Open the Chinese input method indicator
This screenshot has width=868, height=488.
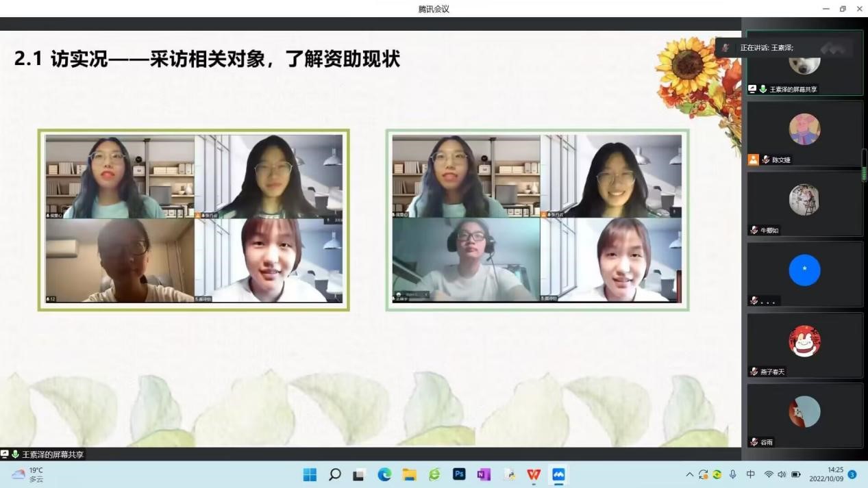point(750,474)
